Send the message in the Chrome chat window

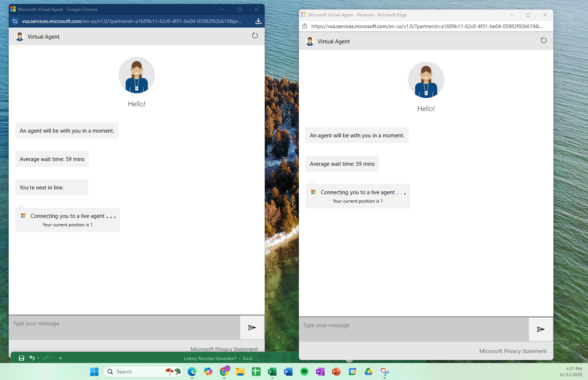(x=252, y=328)
